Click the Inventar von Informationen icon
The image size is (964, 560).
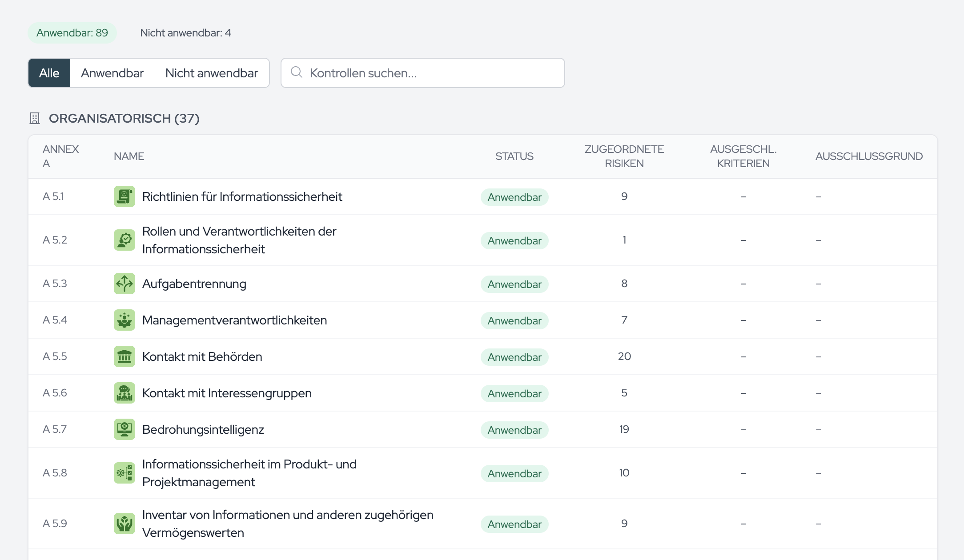125,524
